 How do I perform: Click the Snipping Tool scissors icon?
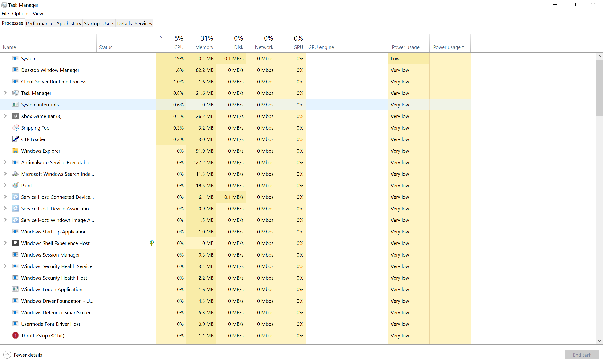(x=15, y=127)
